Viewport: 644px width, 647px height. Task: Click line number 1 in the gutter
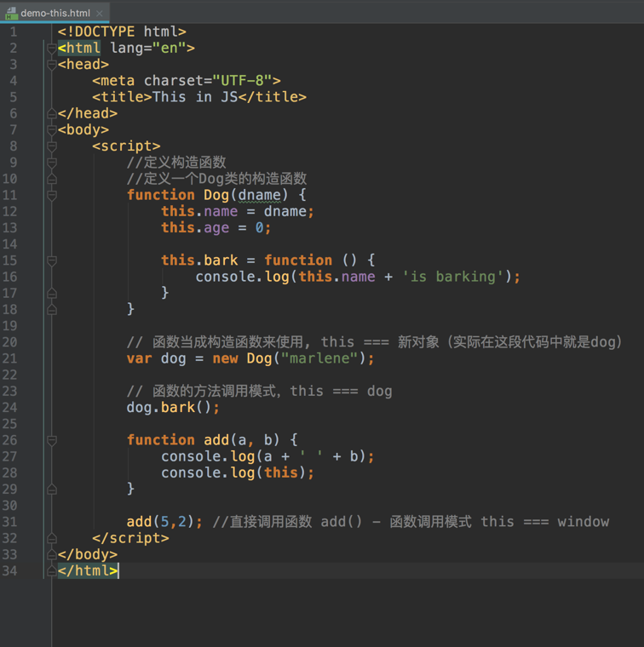point(14,31)
